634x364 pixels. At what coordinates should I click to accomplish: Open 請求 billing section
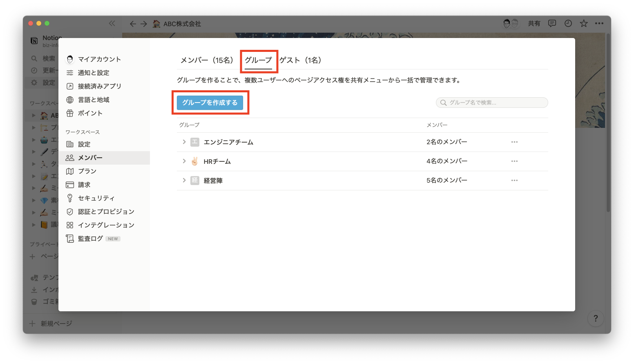(104, 185)
